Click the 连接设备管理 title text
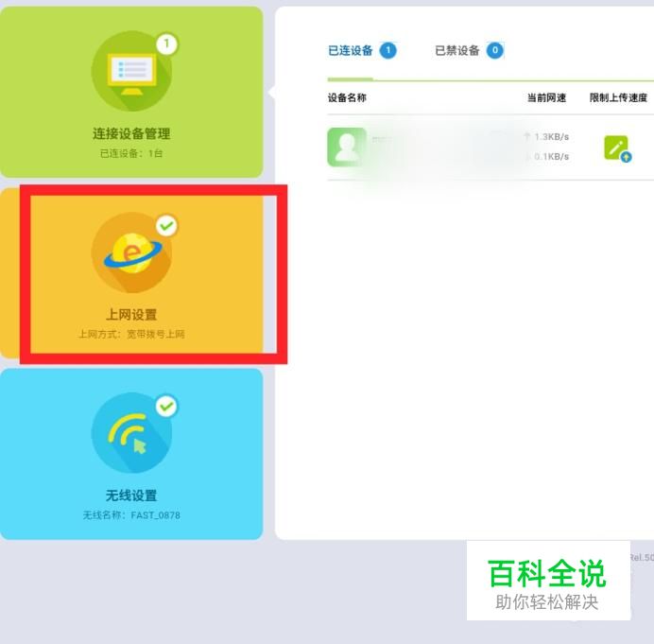The image size is (654, 644). (x=131, y=133)
